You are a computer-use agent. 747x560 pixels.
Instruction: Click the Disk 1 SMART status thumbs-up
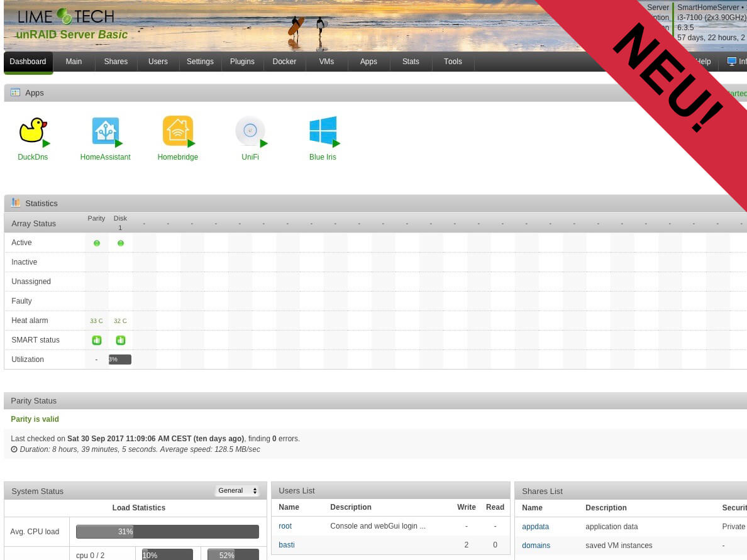121,340
